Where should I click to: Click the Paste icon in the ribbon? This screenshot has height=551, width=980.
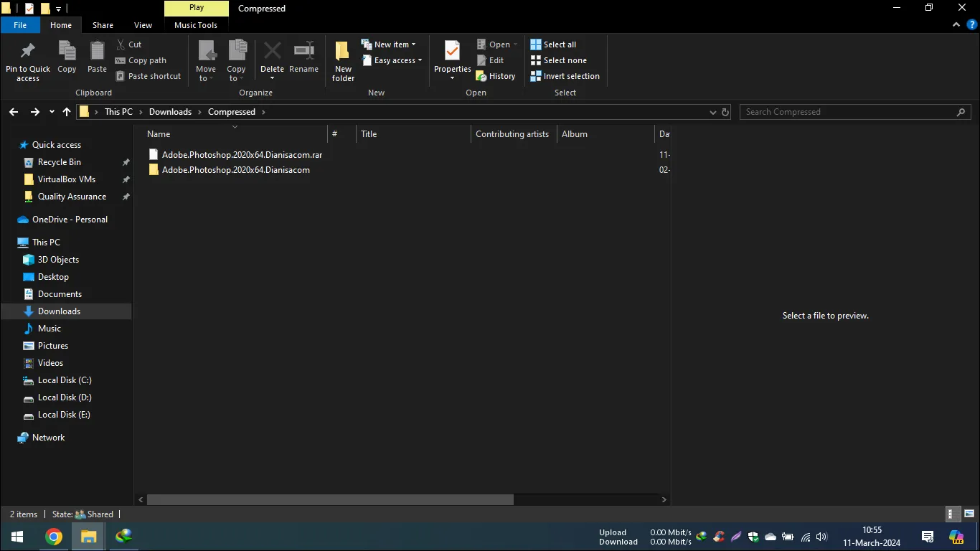[96, 57]
